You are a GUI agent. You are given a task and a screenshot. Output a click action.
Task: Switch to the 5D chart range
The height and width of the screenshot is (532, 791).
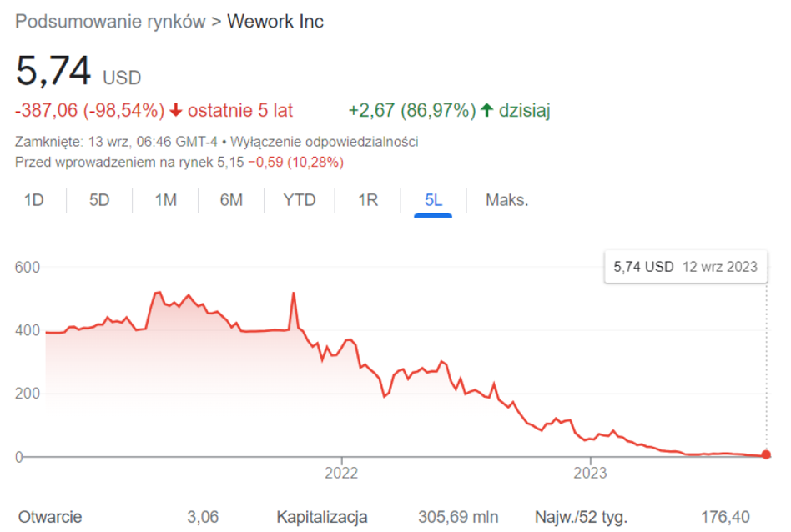click(99, 200)
